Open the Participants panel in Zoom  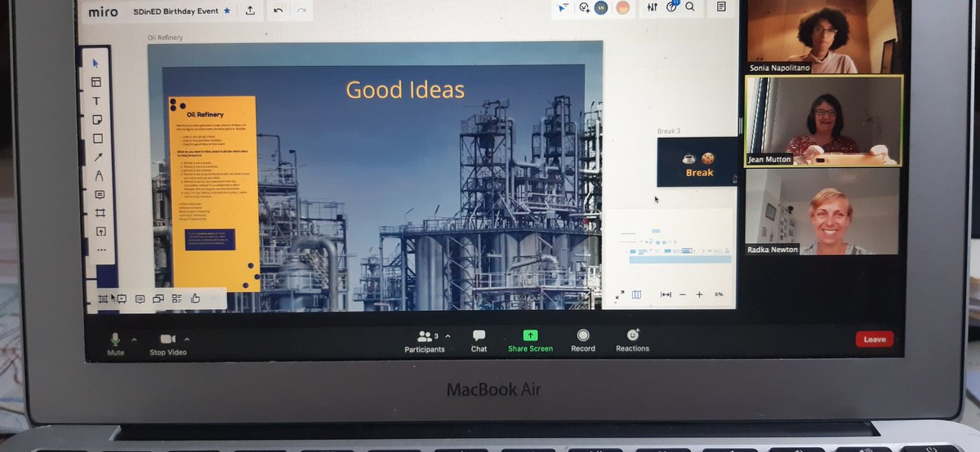pos(425,341)
